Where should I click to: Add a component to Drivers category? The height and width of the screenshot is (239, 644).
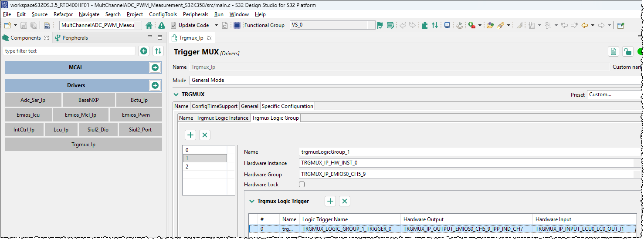pos(155,85)
